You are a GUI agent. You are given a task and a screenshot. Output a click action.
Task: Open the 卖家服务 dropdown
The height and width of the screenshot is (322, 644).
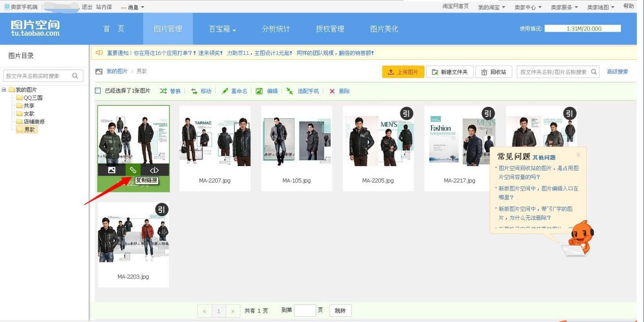pyautogui.click(x=564, y=7)
